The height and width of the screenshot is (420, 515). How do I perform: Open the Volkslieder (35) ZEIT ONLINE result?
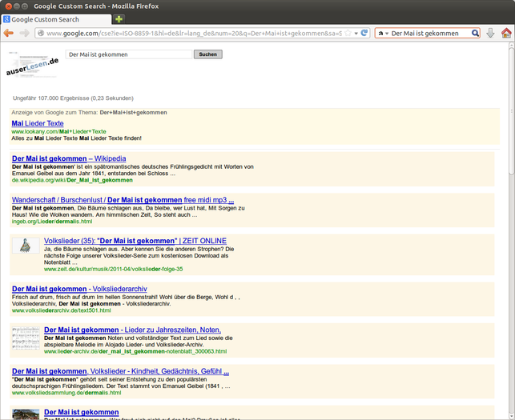pos(135,241)
